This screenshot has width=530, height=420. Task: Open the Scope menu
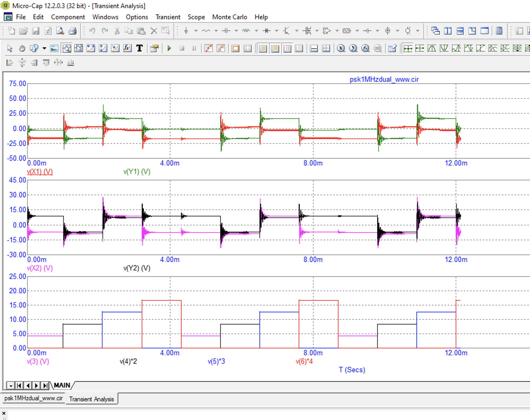coord(196,17)
